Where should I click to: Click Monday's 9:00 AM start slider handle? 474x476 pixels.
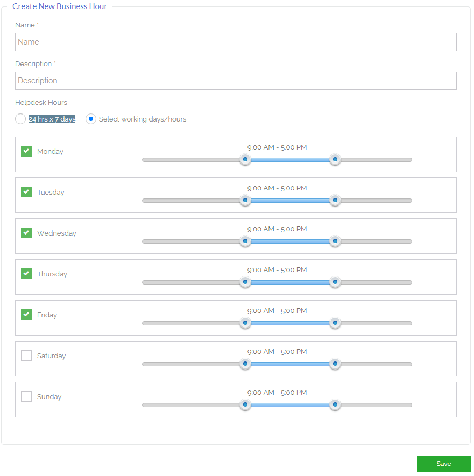pos(245,159)
